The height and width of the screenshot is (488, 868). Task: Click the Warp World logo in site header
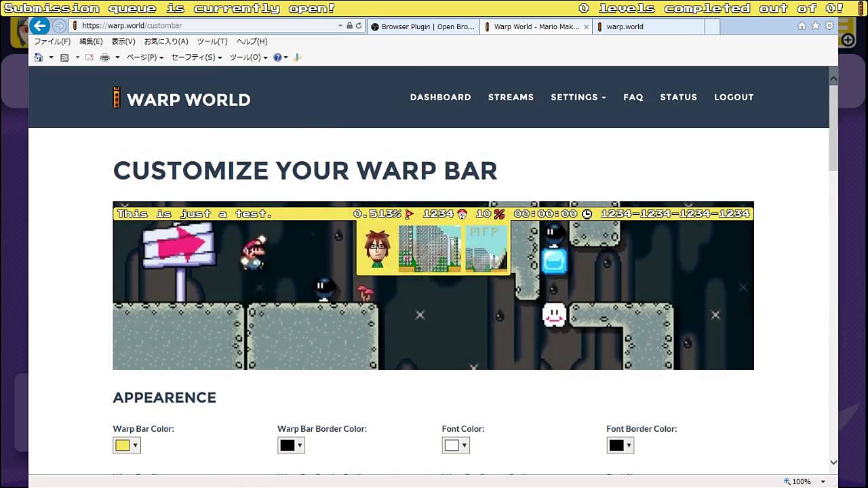[182, 99]
